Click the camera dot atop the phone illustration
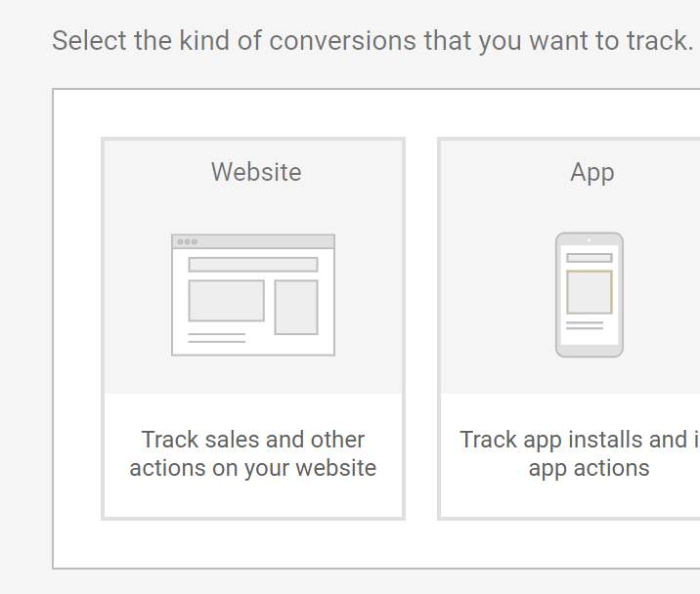Viewport: 700px width, 594px height. (x=589, y=239)
